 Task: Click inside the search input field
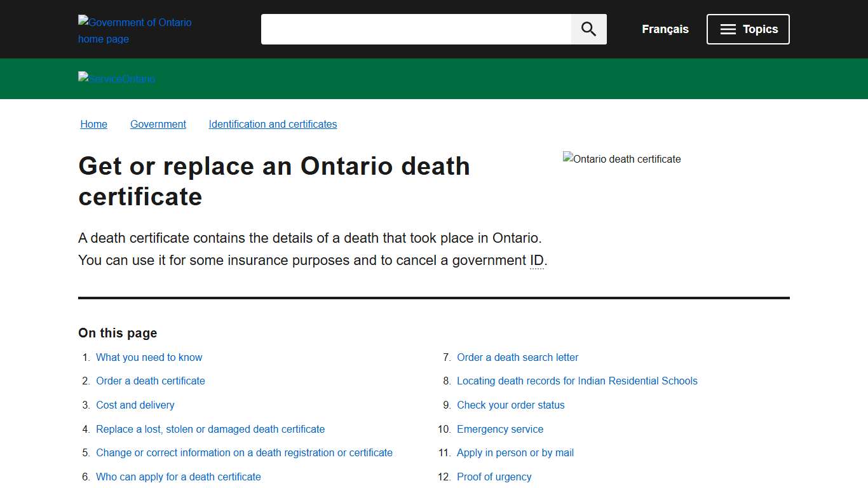[416, 29]
